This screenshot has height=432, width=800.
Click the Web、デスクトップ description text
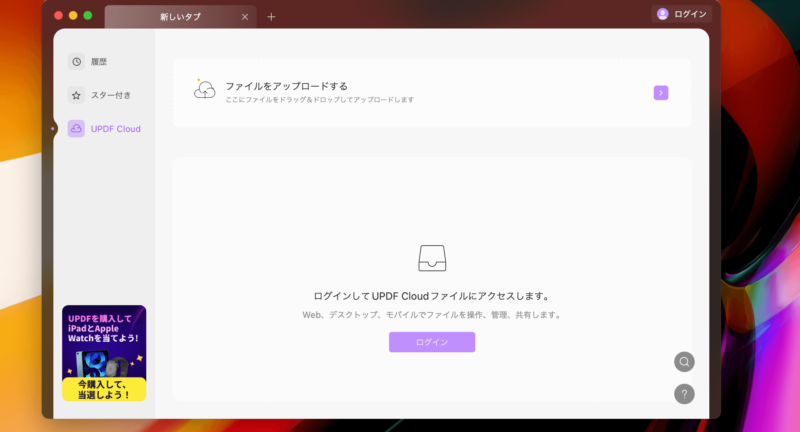[432, 315]
